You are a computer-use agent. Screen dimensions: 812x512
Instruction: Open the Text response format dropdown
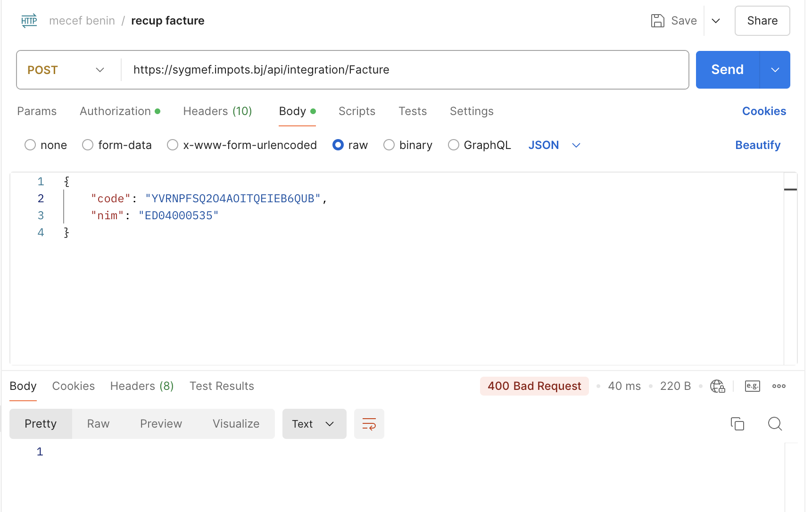point(314,424)
